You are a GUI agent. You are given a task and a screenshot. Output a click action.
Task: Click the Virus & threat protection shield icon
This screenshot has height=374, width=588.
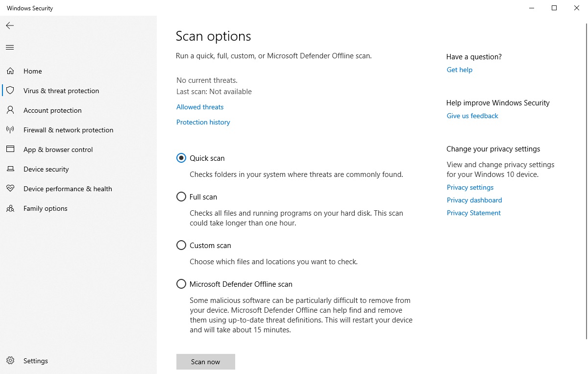10,91
